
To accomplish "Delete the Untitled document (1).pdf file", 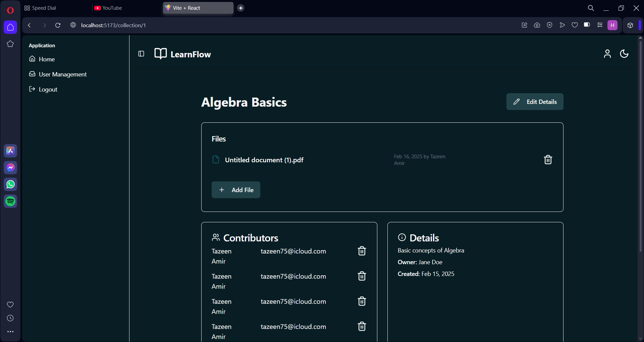I will click(548, 160).
